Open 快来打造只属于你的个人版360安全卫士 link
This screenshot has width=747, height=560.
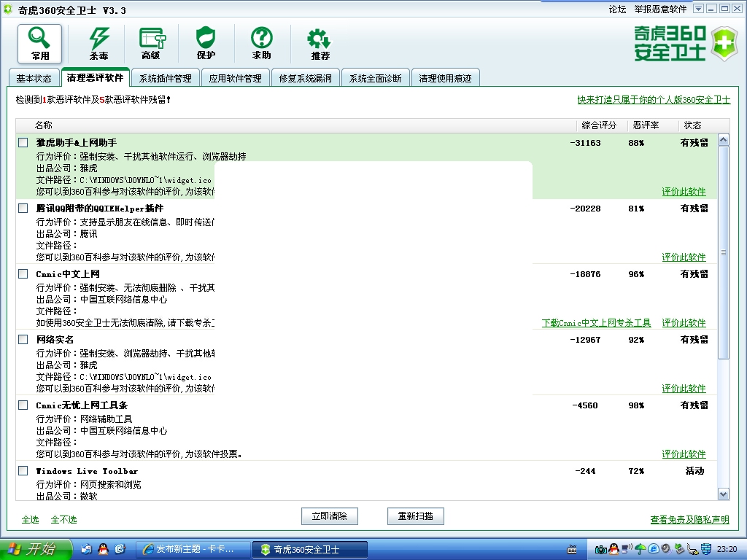(654, 99)
